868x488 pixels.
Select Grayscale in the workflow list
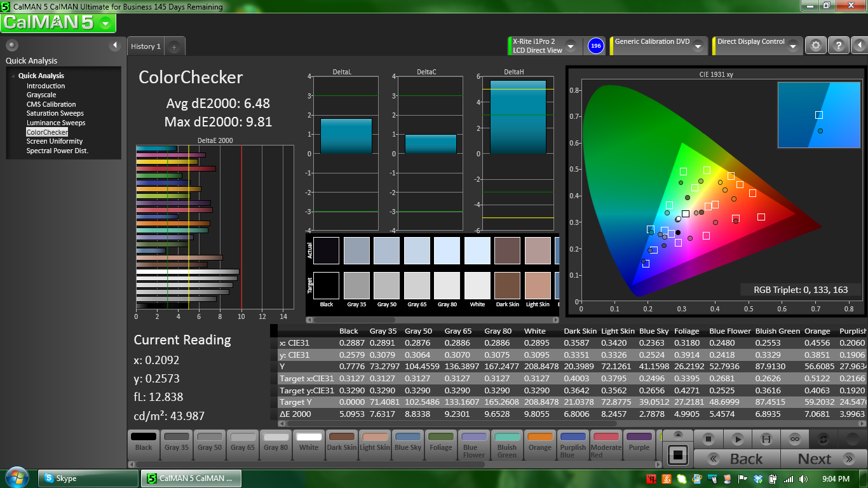pos(41,95)
